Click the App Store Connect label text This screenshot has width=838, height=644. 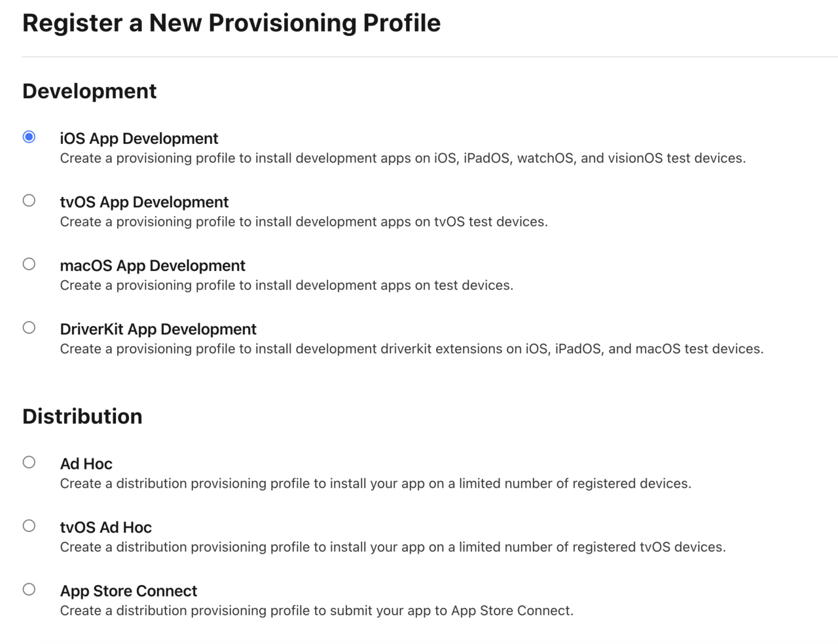coord(128,591)
